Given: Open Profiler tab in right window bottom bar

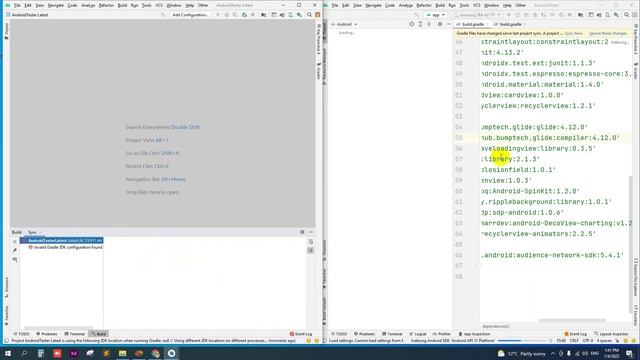Looking at the screenshot, I should [x=442, y=334].
